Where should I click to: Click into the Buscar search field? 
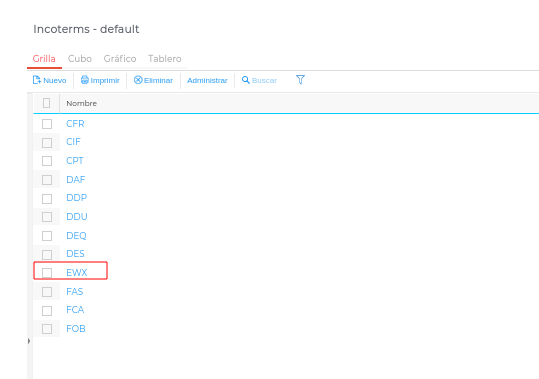click(264, 80)
